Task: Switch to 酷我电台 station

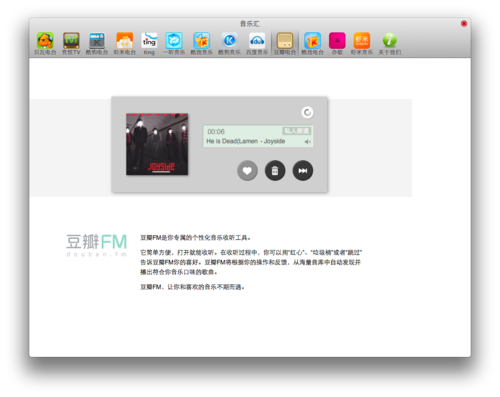Action: [312, 44]
